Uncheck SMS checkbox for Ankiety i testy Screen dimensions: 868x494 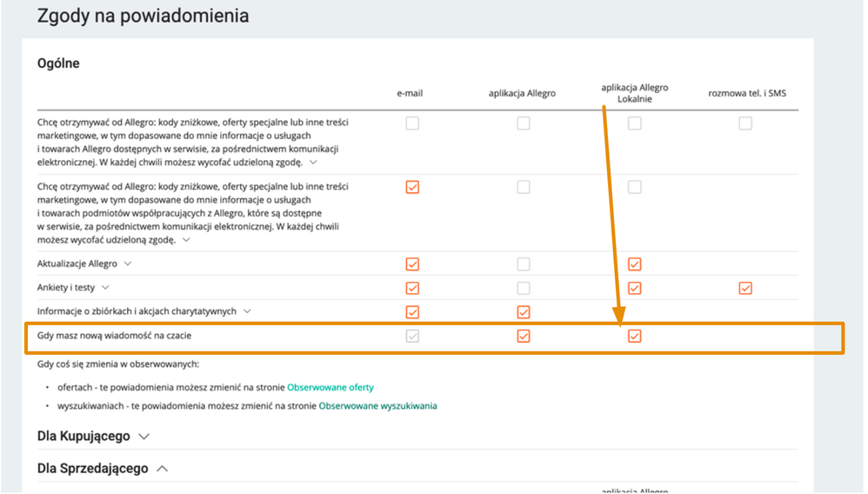[745, 288]
